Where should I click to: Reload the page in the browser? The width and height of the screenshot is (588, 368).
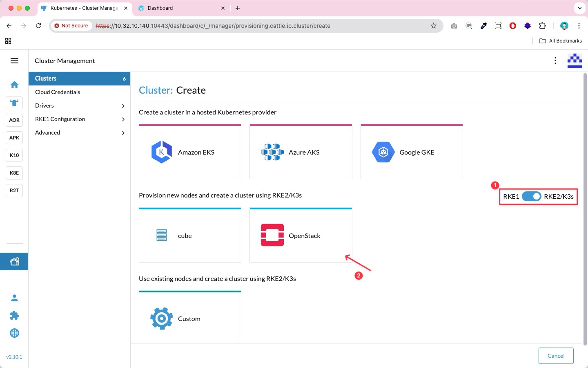(38, 26)
